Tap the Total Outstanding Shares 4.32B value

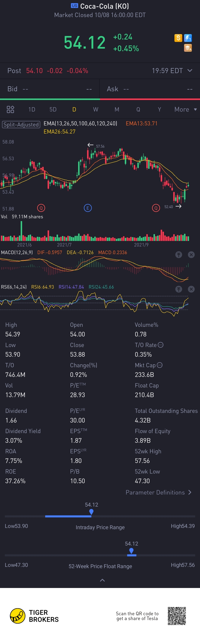tap(143, 420)
